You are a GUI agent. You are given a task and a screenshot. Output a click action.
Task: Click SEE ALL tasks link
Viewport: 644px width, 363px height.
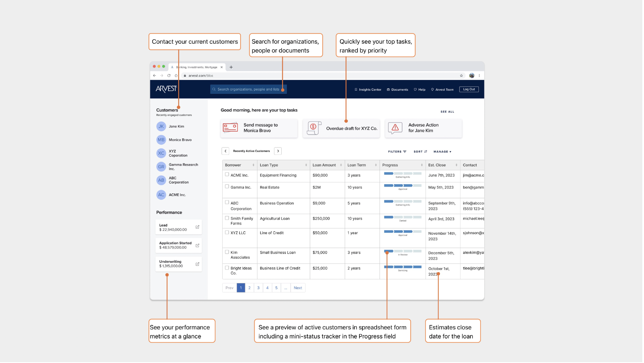(447, 112)
